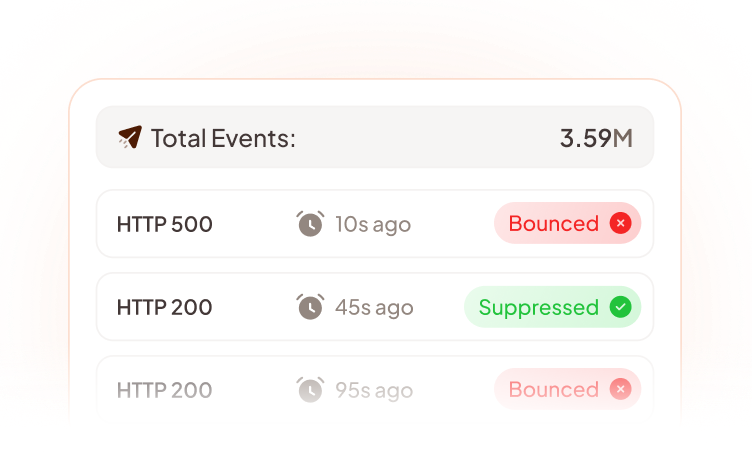
Task: Click the faded red X icon in bottom row
Action: pos(620,389)
